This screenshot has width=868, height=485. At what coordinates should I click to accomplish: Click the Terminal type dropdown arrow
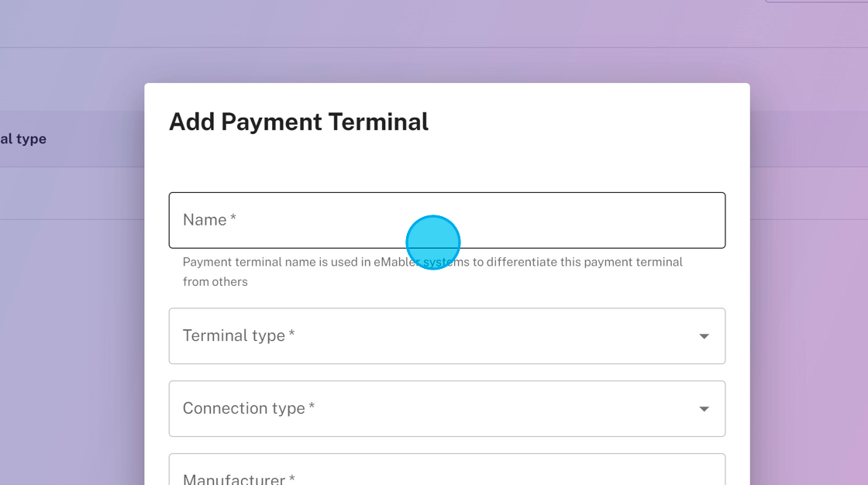(704, 336)
